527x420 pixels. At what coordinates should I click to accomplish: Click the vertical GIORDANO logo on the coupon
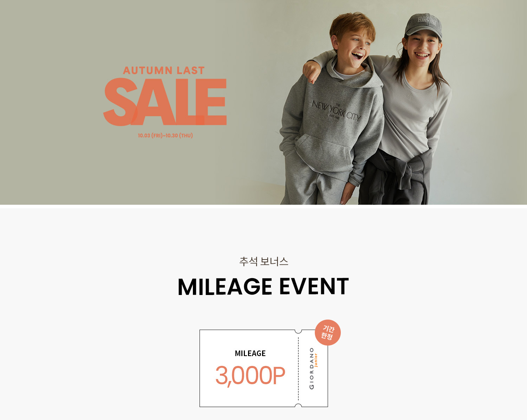pos(312,368)
